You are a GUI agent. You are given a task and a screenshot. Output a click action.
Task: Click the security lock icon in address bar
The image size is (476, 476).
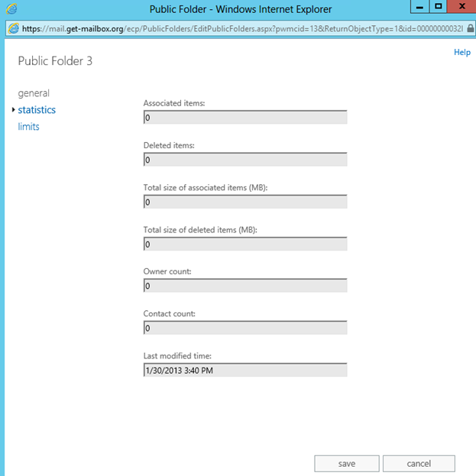470,28
